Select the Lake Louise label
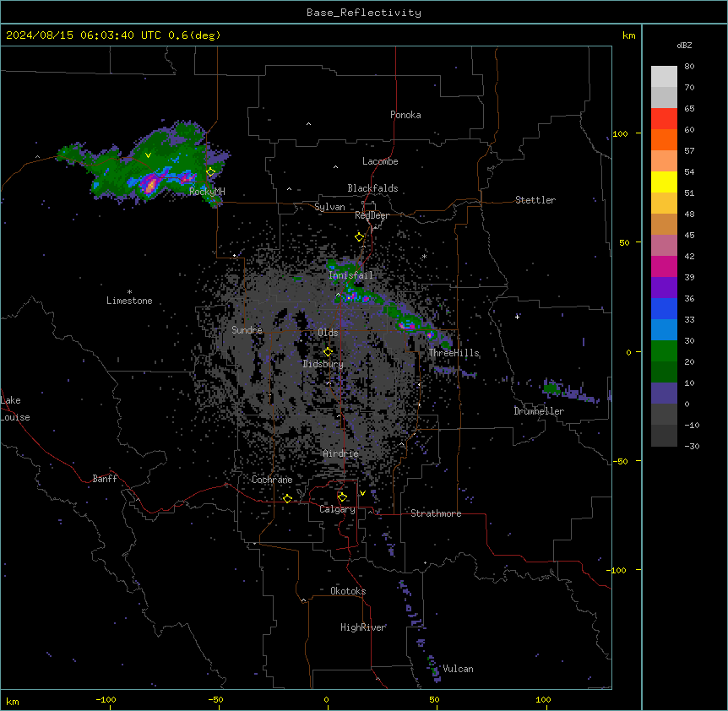Image resolution: width=728 pixels, height=711 pixels. (15, 409)
